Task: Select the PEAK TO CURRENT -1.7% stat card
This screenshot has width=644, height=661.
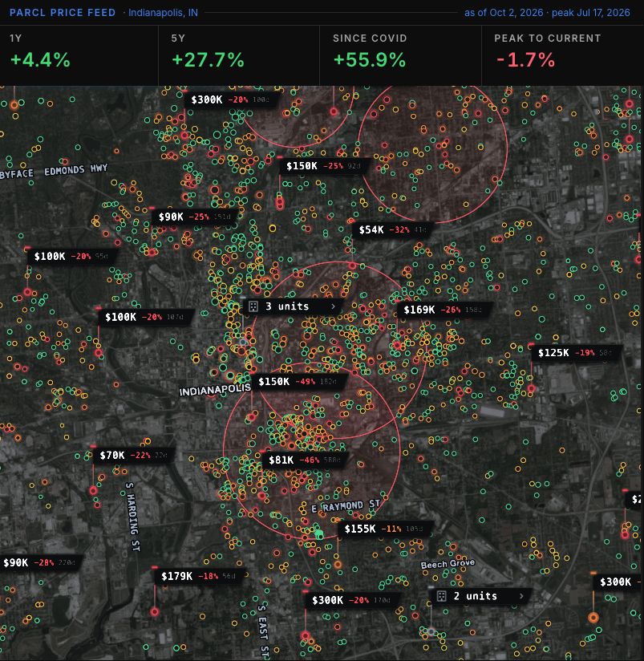Action: click(x=563, y=55)
